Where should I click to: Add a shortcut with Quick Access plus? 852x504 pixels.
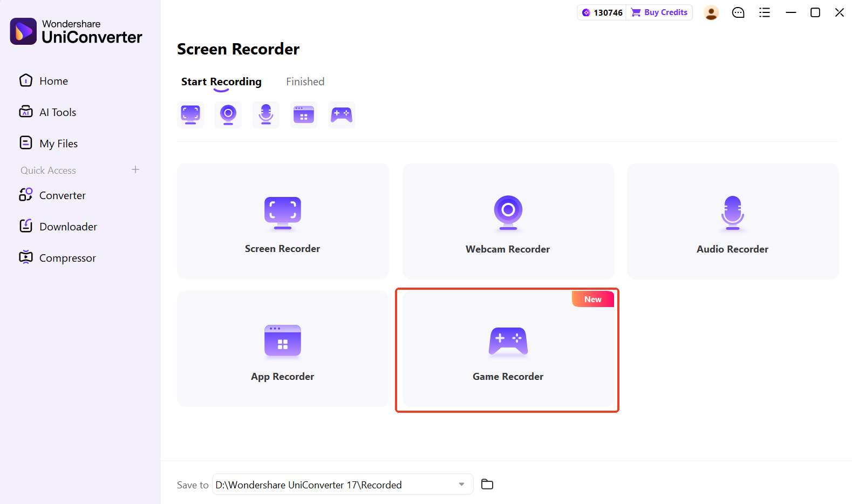135,169
